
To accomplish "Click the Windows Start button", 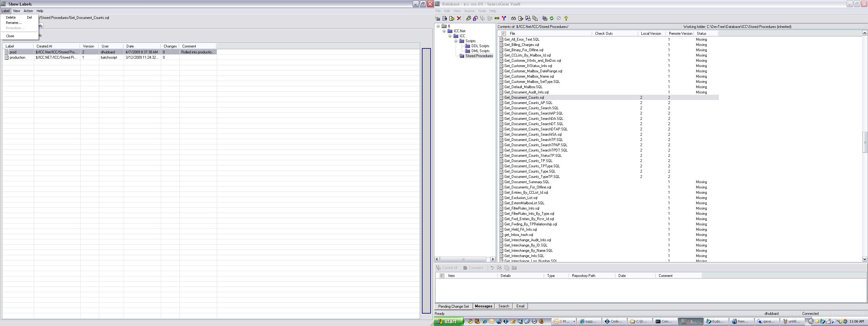I will click(x=449, y=322).
